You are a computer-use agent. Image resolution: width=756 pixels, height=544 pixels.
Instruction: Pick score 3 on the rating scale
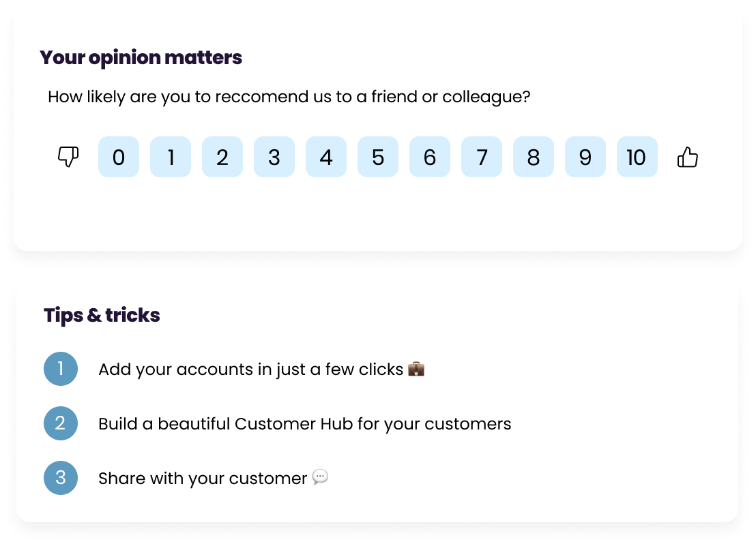tap(274, 157)
